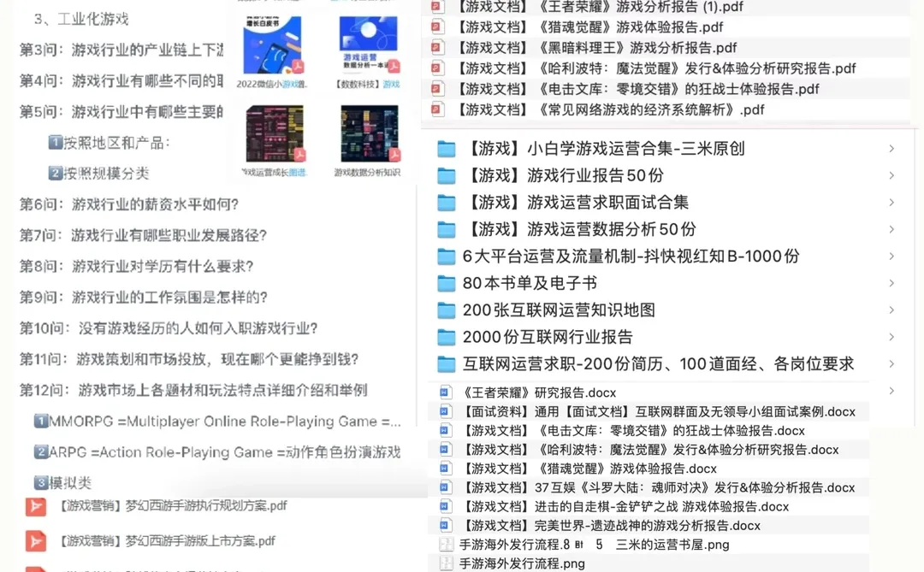Click Word icon of 《王者荣耀》研究报告.docx

tap(446, 392)
